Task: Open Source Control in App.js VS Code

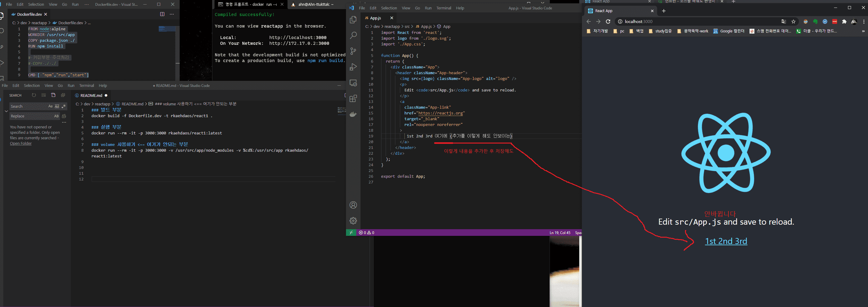Action: click(x=353, y=51)
